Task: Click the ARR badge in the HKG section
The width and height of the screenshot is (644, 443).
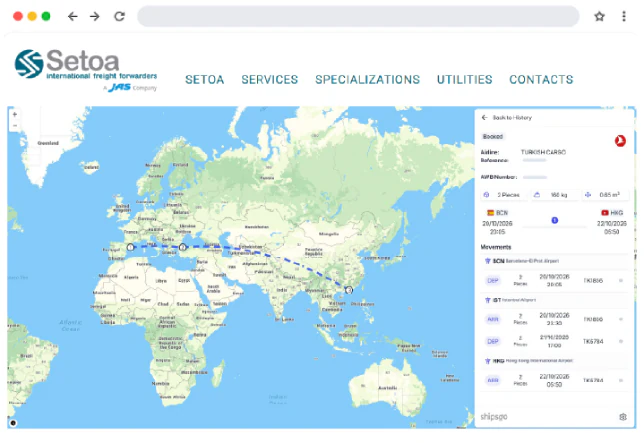Action: [x=492, y=380]
